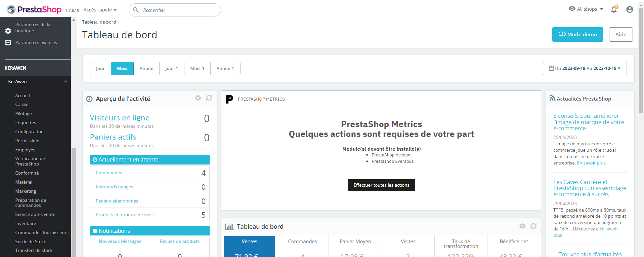Open settings gear in Aperçu de l'activité
644x257 pixels.
(x=198, y=98)
